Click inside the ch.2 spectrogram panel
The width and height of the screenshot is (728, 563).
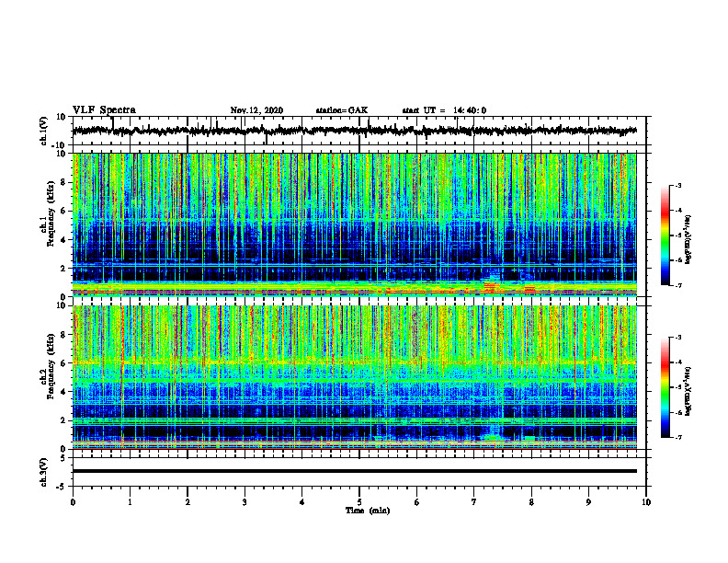click(x=354, y=377)
